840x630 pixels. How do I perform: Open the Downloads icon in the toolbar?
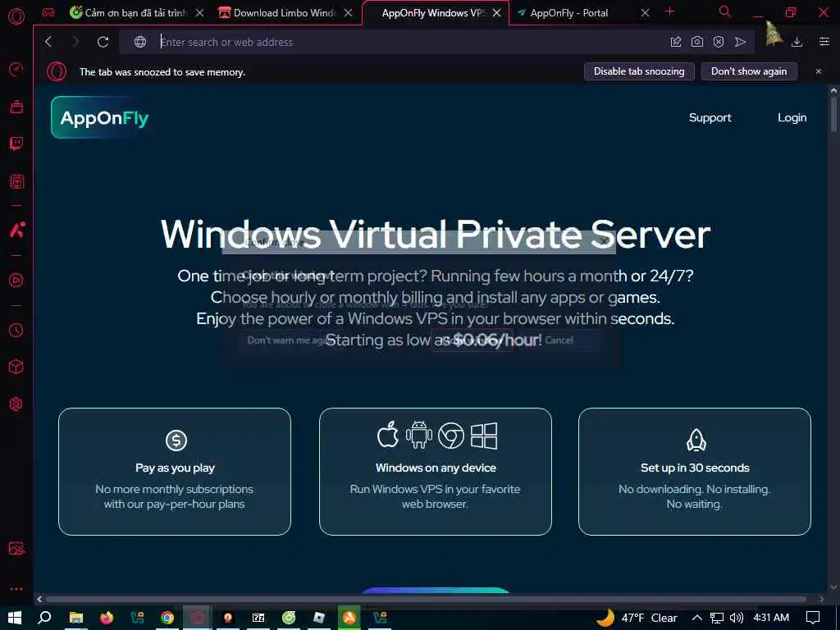(797, 42)
